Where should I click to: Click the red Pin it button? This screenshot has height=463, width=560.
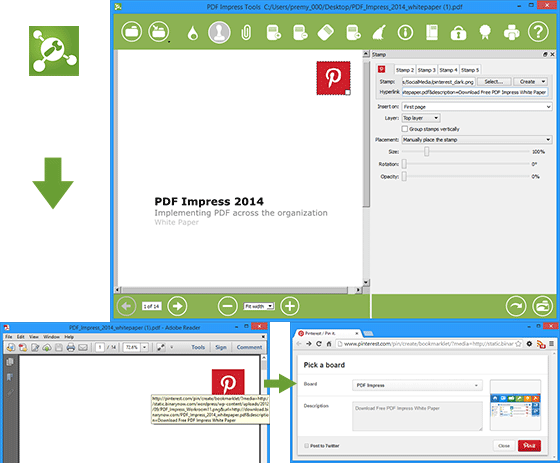pos(529,445)
